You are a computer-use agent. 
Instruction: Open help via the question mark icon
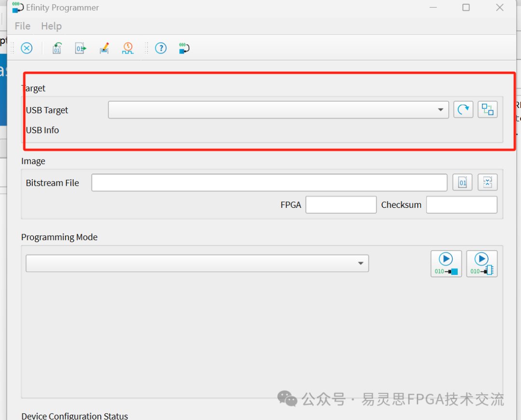(161, 48)
